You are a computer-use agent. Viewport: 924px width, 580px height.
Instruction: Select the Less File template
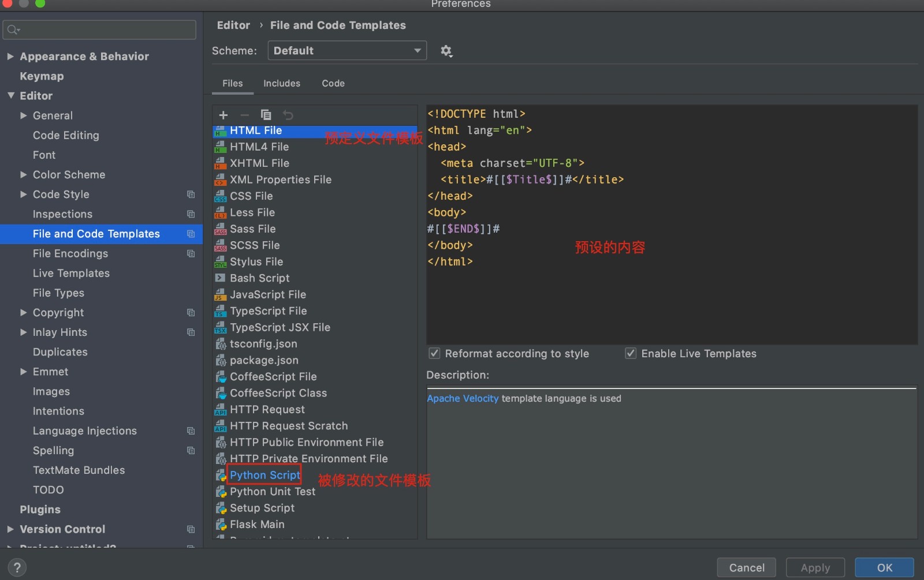(252, 212)
